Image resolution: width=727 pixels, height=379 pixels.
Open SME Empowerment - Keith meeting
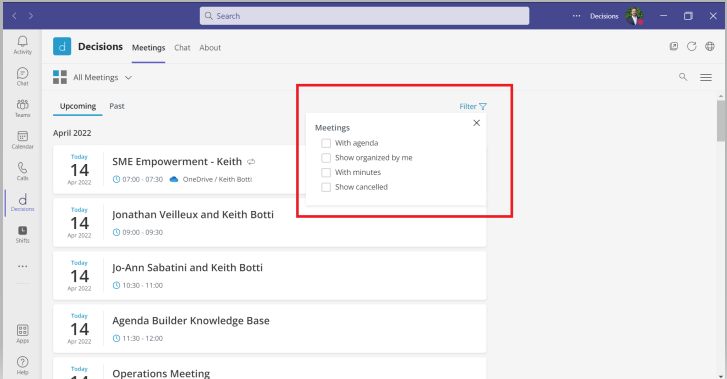click(177, 162)
